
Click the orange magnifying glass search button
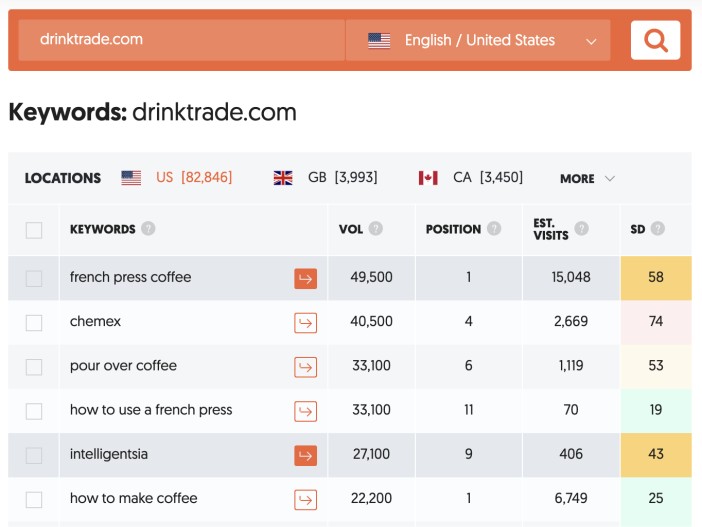click(655, 40)
